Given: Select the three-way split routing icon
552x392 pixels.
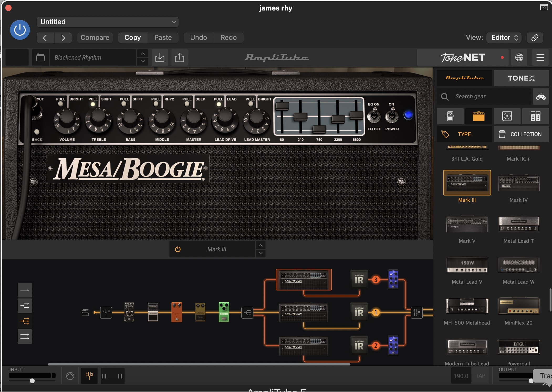Looking at the screenshot, I should pos(25,321).
